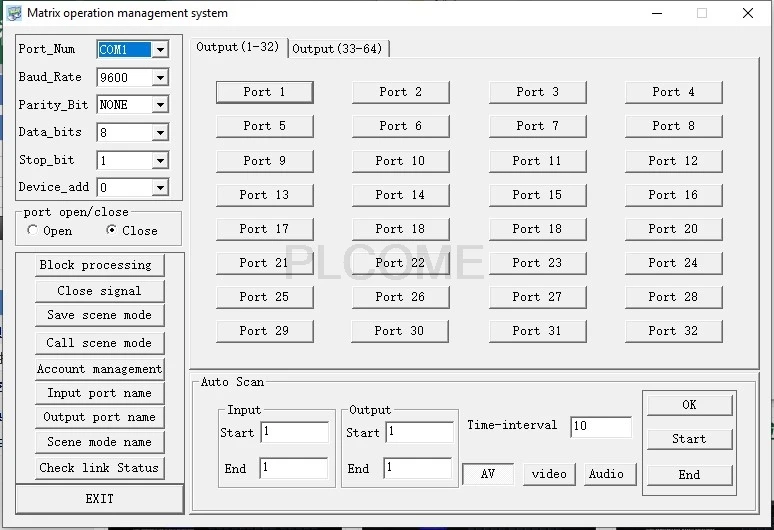
Task: Click Save scene mode
Action: (x=100, y=316)
